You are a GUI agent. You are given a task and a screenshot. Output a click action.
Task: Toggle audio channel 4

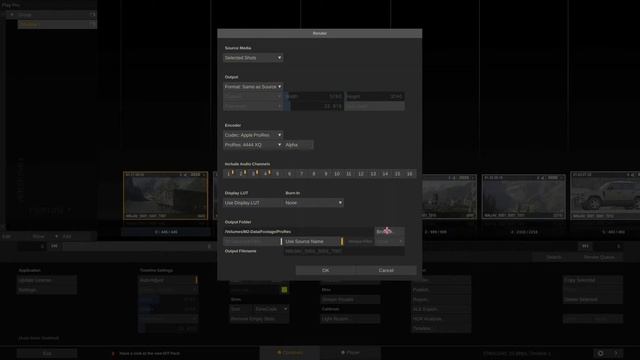265,174
